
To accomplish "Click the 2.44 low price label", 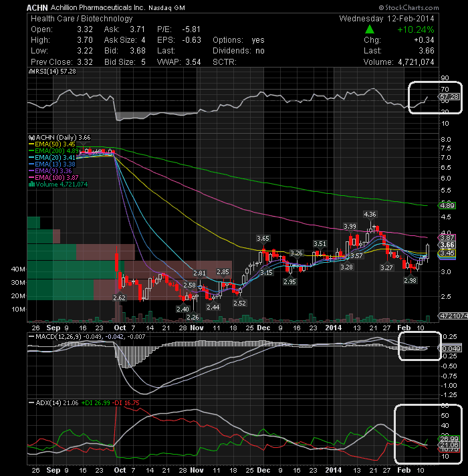I will pyautogui.click(x=213, y=307).
